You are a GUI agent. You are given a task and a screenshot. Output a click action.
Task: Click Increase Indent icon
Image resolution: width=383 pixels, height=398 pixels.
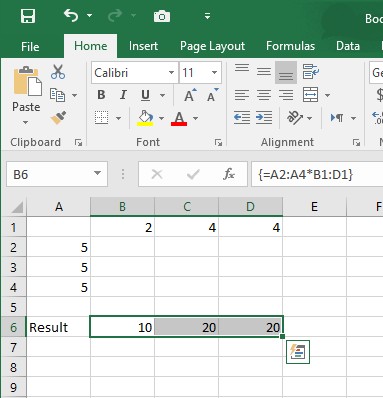(x=264, y=118)
